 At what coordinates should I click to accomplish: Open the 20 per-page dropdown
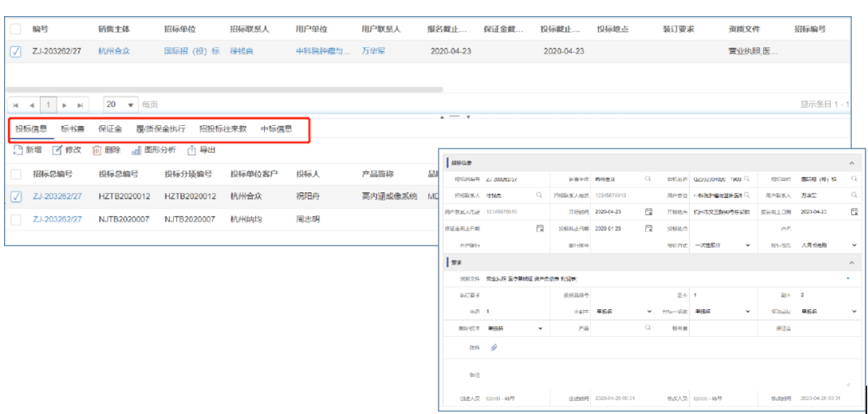tap(122, 105)
